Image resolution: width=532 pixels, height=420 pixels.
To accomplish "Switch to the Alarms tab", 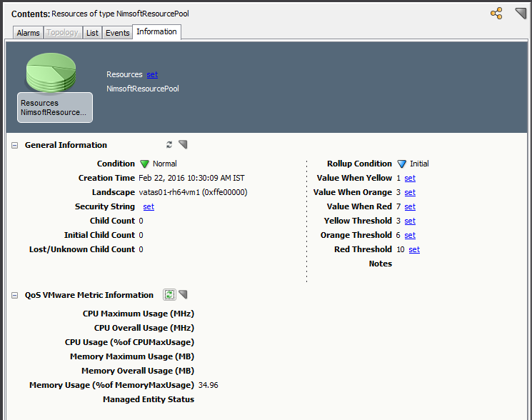I will pos(28,33).
